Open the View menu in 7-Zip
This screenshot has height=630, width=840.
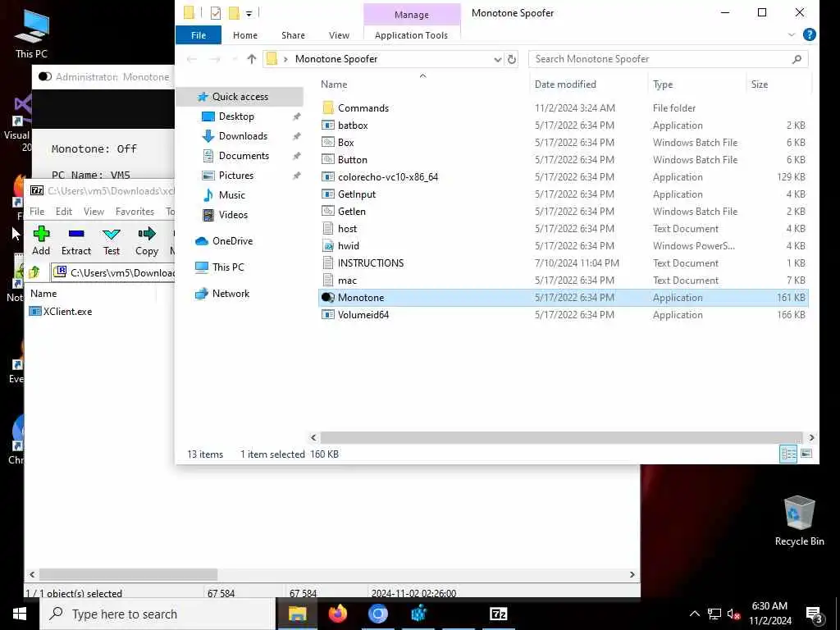coord(94,211)
